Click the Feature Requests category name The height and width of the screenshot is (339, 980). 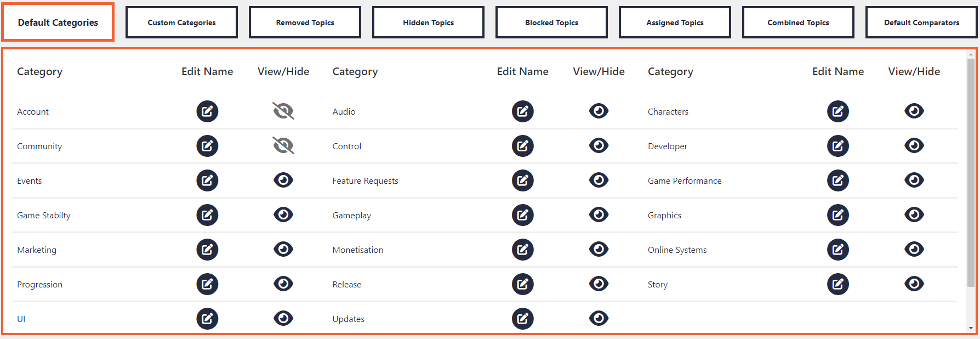(365, 181)
